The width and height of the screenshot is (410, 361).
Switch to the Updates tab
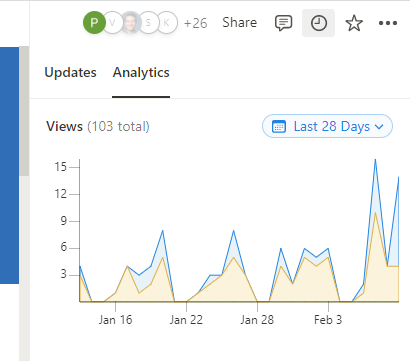[x=70, y=72]
